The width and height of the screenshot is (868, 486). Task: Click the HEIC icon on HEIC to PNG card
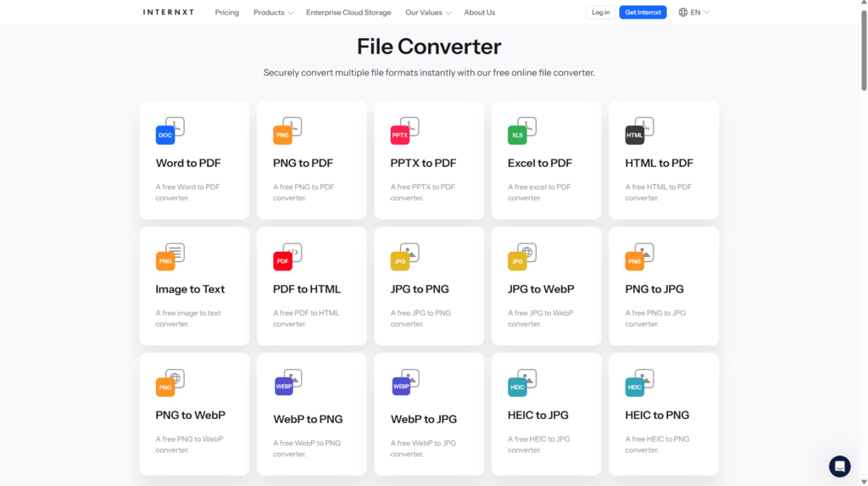point(635,388)
